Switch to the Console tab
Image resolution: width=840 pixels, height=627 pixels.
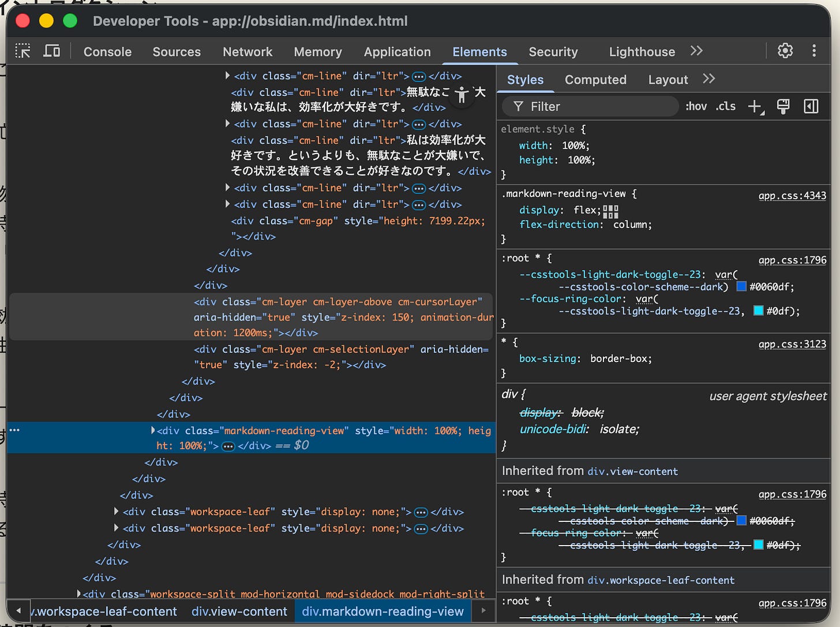[x=107, y=52]
